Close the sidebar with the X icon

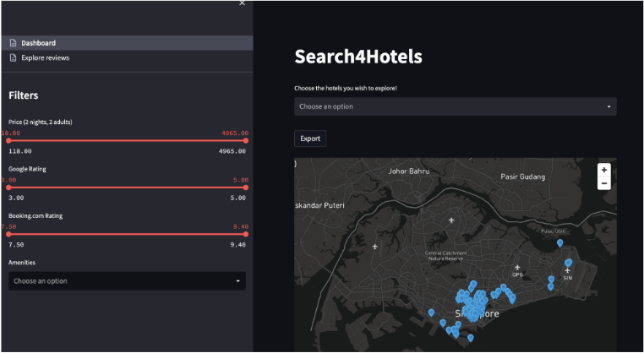242,3
